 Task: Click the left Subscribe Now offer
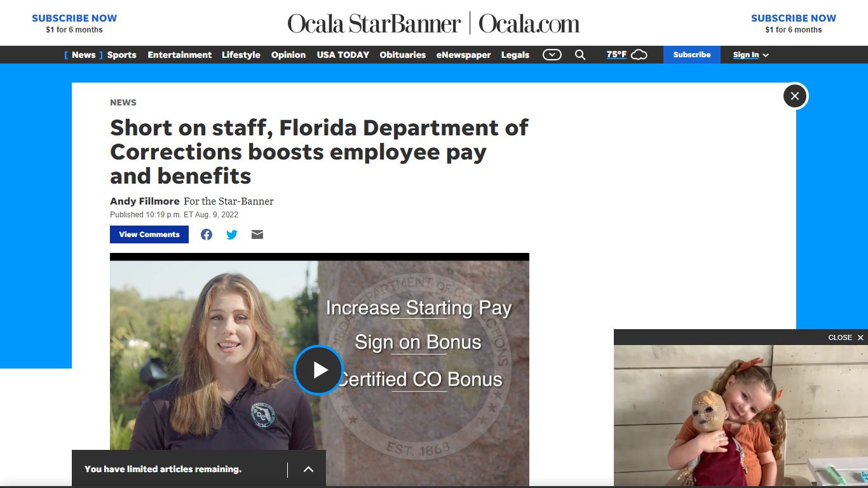tap(74, 23)
